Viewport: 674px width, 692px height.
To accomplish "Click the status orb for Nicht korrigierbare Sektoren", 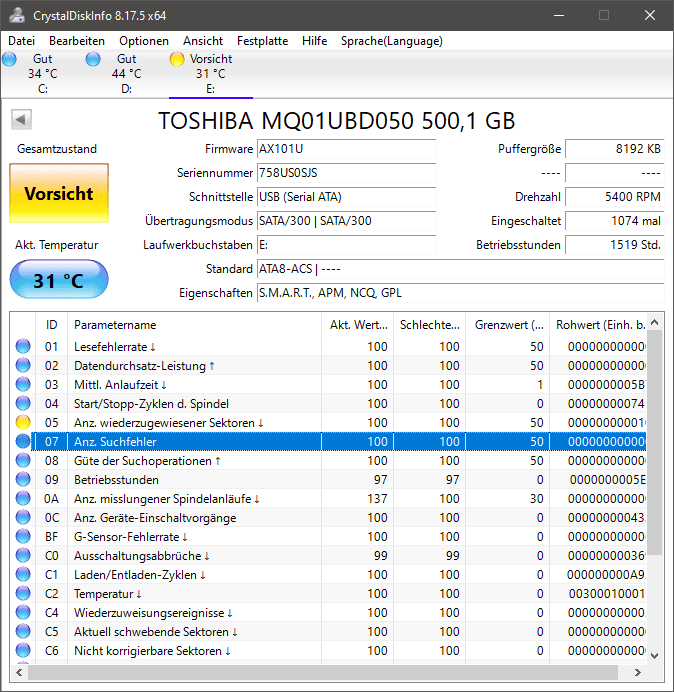I will pyautogui.click(x=23, y=651).
